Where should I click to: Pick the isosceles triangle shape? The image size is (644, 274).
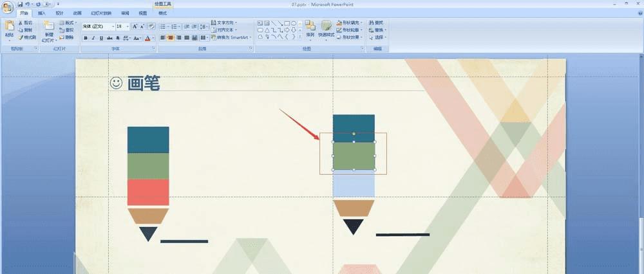[267, 30]
